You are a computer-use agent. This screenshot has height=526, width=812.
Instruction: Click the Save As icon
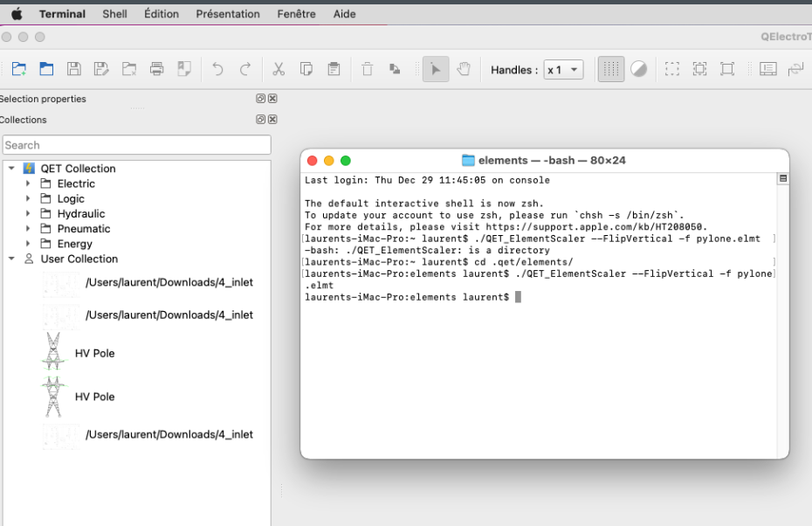click(x=101, y=69)
